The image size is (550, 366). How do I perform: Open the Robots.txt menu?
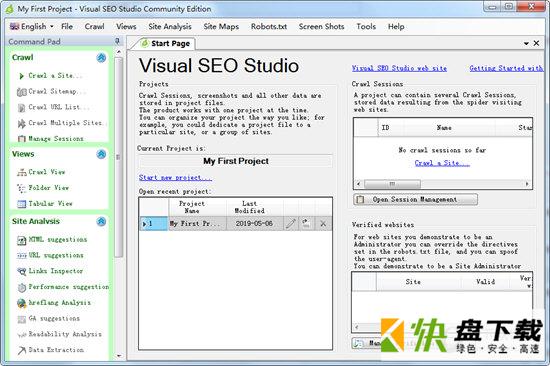pyautogui.click(x=269, y=26)
